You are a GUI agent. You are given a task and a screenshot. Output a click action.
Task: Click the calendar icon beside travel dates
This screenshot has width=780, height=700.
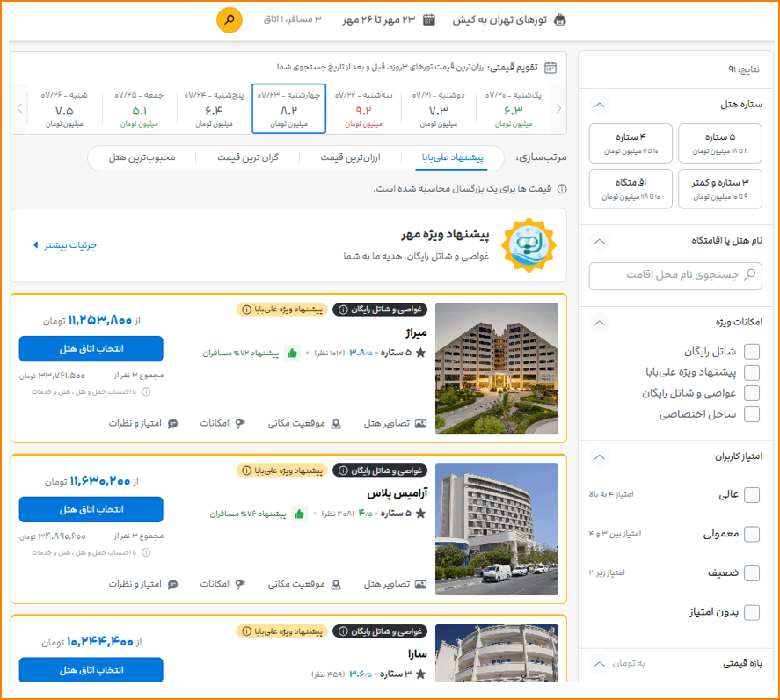click(429, 19)
